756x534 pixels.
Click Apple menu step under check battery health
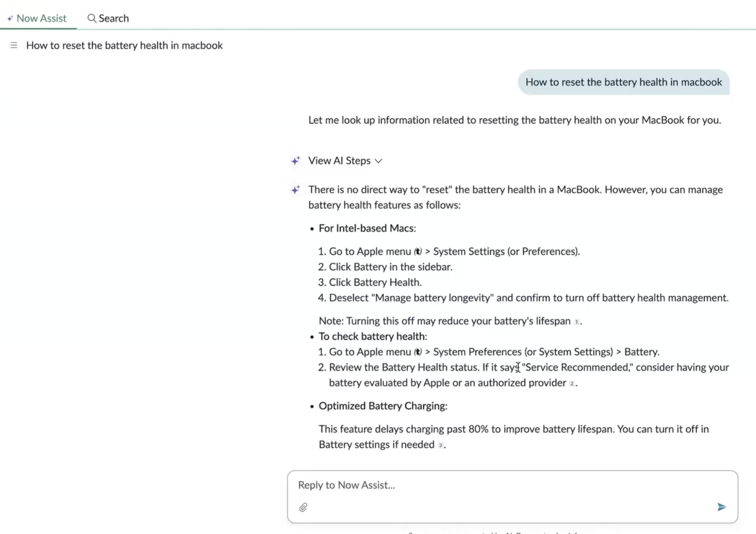[494, 352]
